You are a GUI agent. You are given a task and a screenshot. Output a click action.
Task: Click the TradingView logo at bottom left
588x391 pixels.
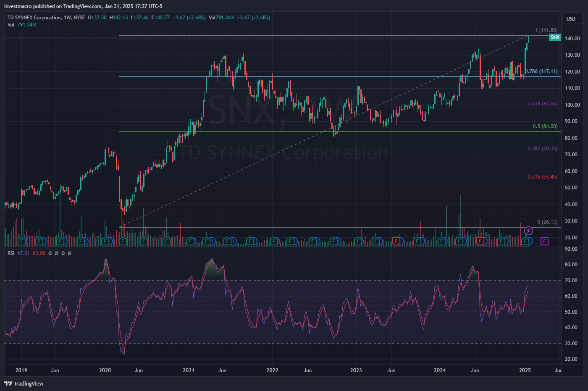pos(24,383)
